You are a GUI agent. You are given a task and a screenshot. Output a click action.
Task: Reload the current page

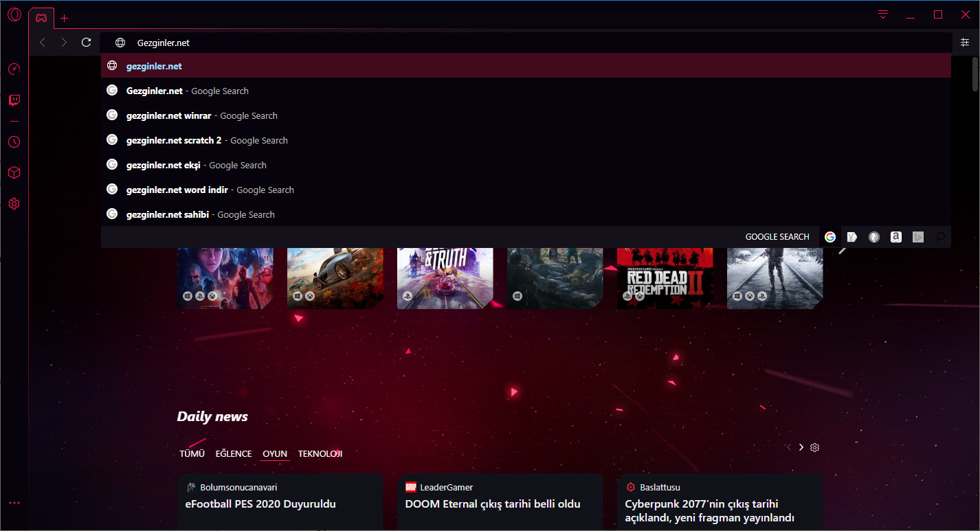tap(86, 43)
